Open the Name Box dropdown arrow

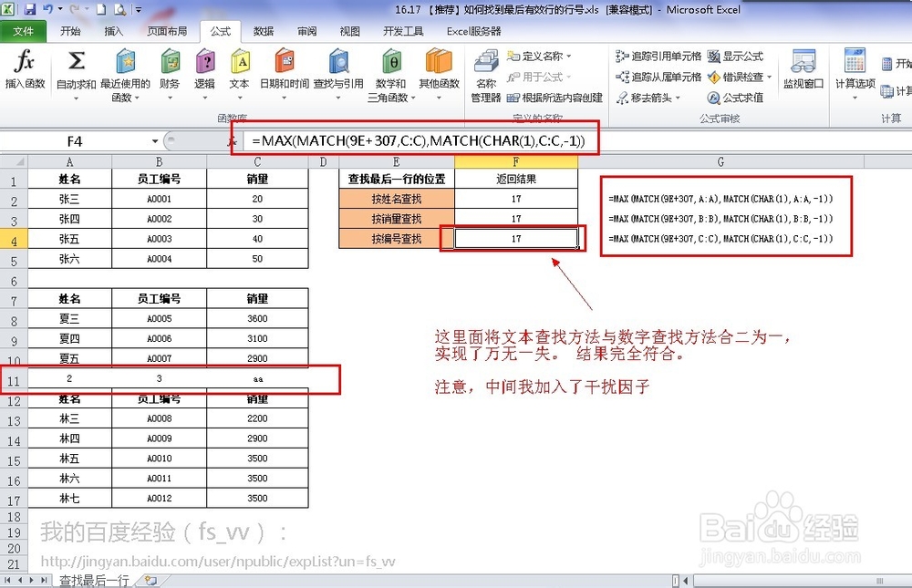pyautogui.click(x=155, y=141)
